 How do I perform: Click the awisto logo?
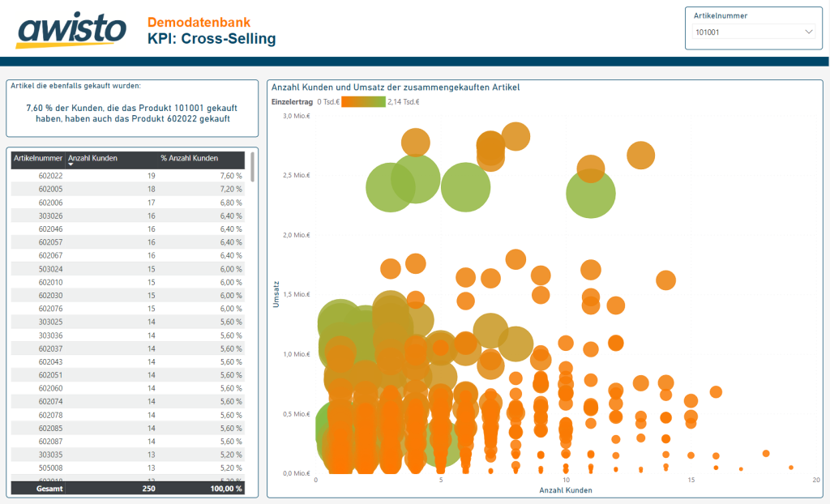(71, 30)
